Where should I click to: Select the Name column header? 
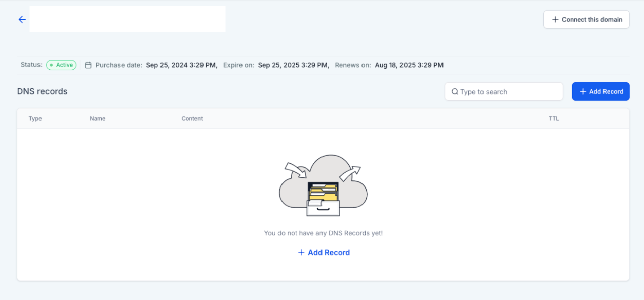(x=98, y=119)
